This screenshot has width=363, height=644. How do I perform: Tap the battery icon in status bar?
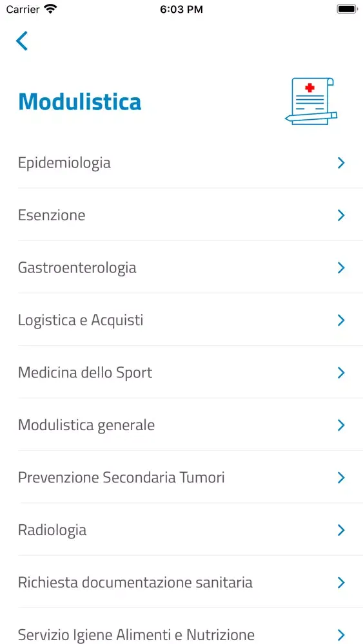pyautogui.click(x=347, y=10)
